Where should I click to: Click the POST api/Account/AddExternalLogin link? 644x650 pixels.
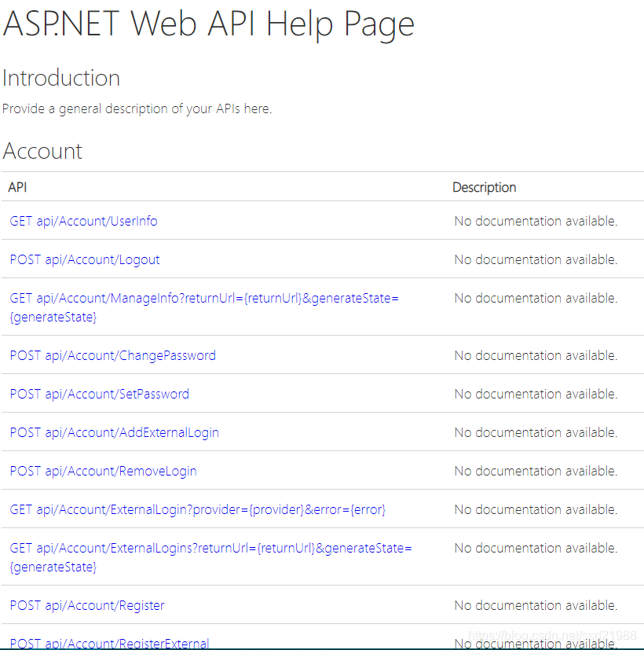coord(115,432)
